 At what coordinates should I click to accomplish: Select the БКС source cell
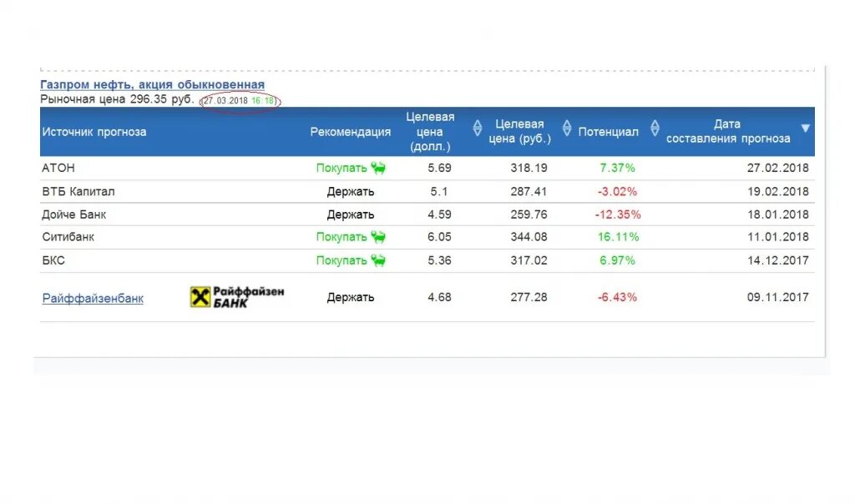click(53, 260)
